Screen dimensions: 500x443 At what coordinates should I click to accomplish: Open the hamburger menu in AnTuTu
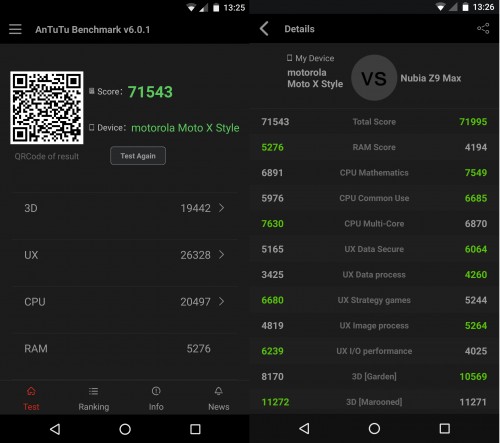(15, 29)
